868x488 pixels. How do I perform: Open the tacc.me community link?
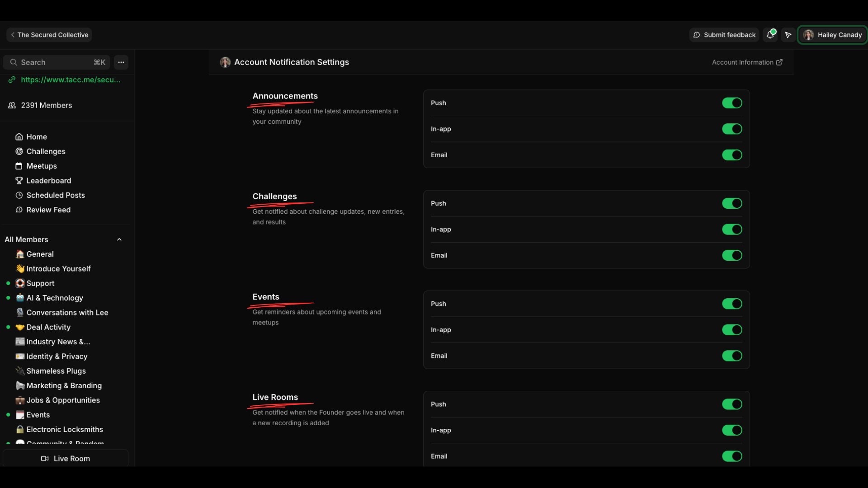[x=71, y=80]
